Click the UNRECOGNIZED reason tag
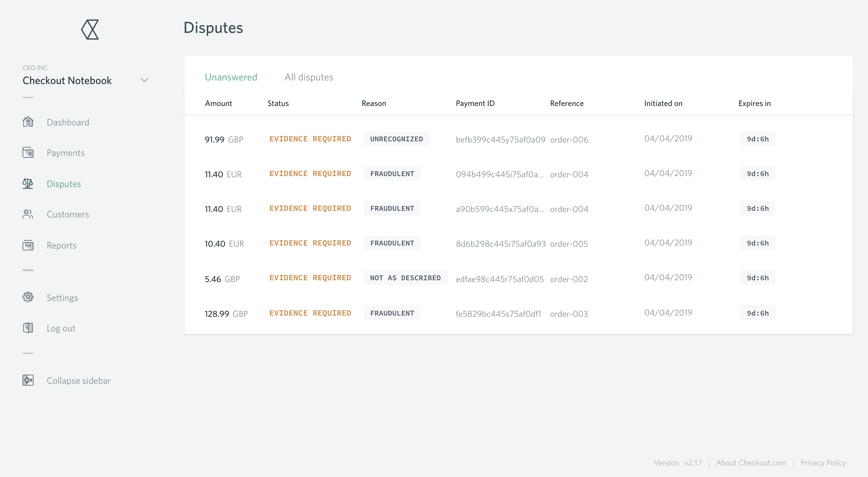 click(x=397, y=139)
